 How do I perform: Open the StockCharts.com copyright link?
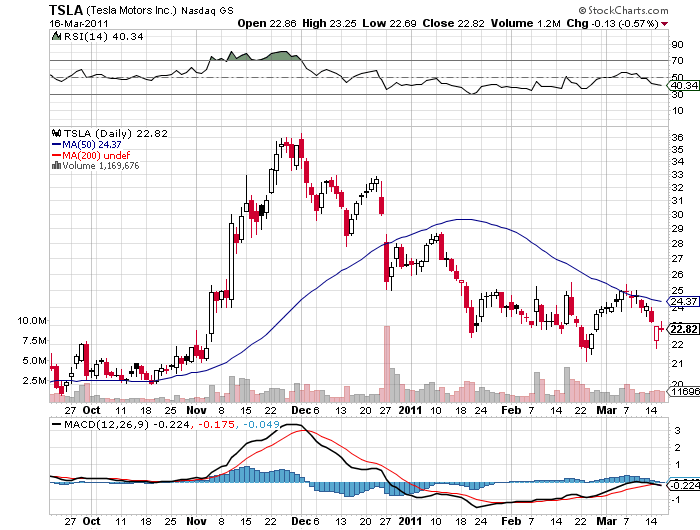[x=623, y=10]
